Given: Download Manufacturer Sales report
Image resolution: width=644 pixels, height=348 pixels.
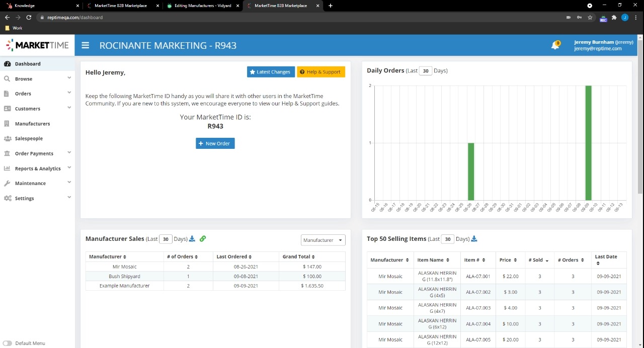Looking at the screenshot, I should (192, 239).
